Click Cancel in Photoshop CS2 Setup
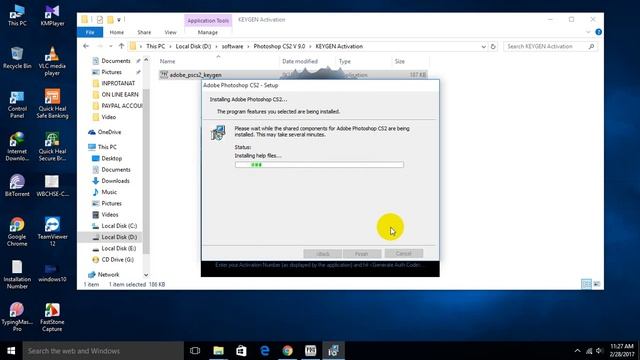Viewport: 640px width, 360px height. coord(404,253)
